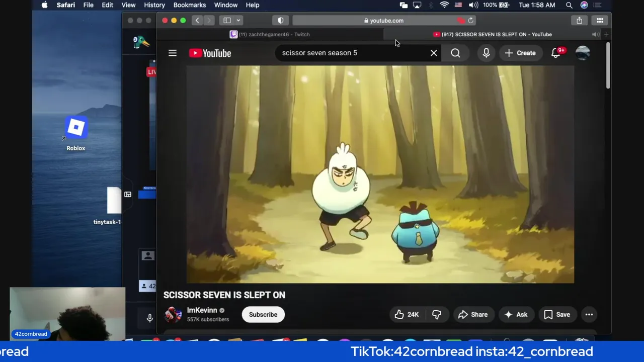Dislike the video with the thumbs down
Image resolution: width=644 pixels, height=362 pixels.
tap(437, 314)
